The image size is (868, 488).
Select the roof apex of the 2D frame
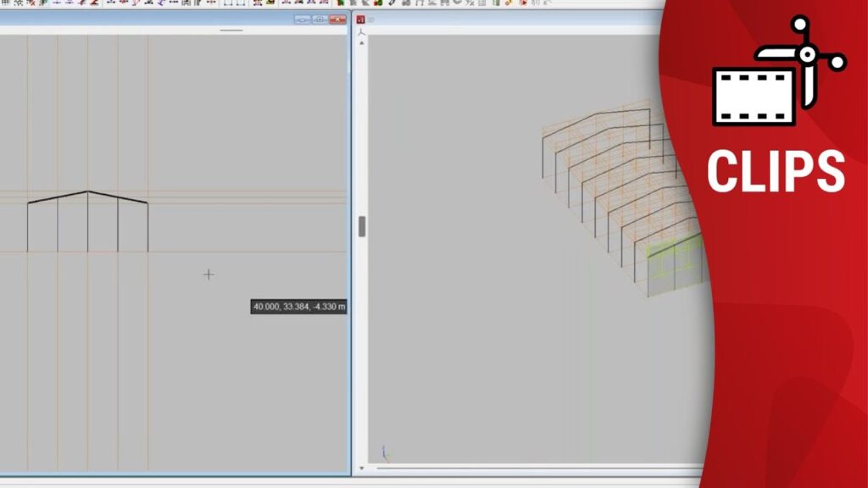click(x=87, y=192)
